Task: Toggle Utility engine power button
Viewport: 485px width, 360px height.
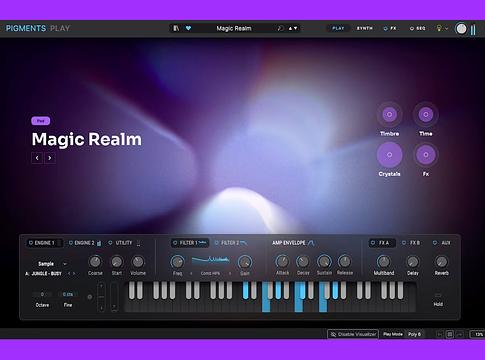Action: [110, 243]
